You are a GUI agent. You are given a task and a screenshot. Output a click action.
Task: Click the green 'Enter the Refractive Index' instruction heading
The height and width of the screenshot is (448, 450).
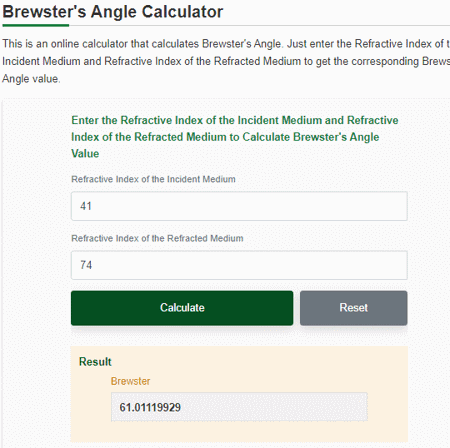coord(235,137)
